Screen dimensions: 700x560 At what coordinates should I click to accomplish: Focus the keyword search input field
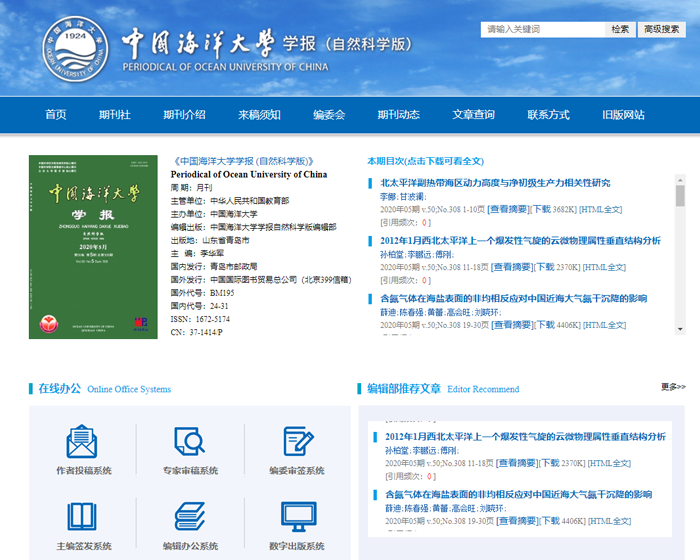[543, 29]
